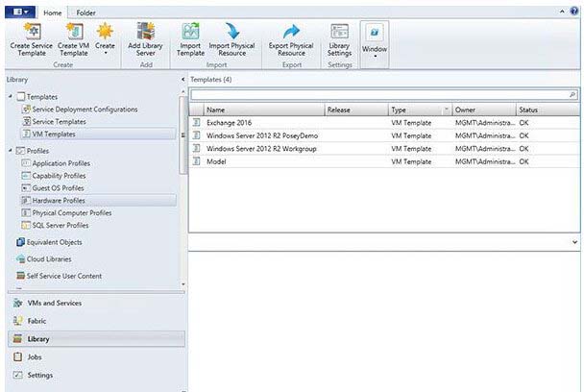Screen dimensions: 584x392
Task: Open the Fabric workspace
Action: (38, 321)
